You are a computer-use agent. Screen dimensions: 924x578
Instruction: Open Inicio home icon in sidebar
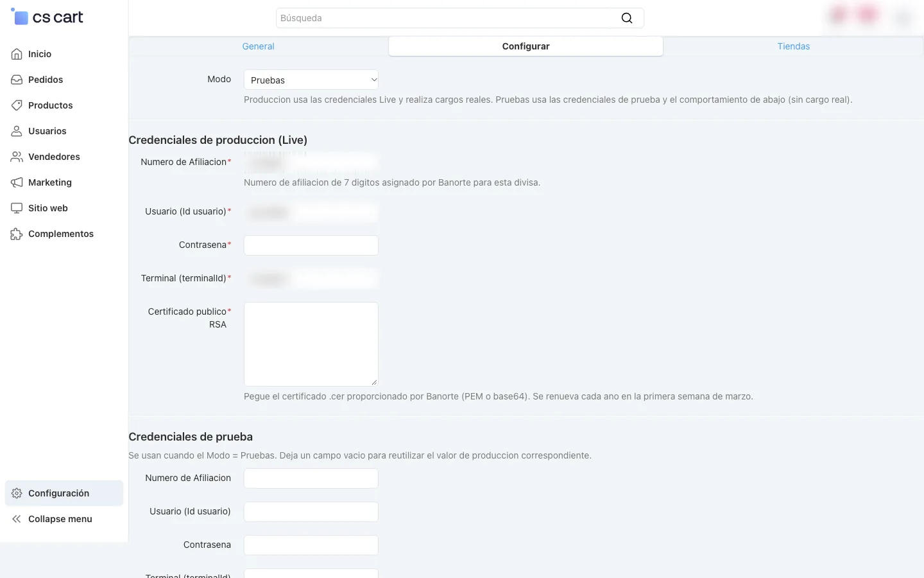coord(17,54)
